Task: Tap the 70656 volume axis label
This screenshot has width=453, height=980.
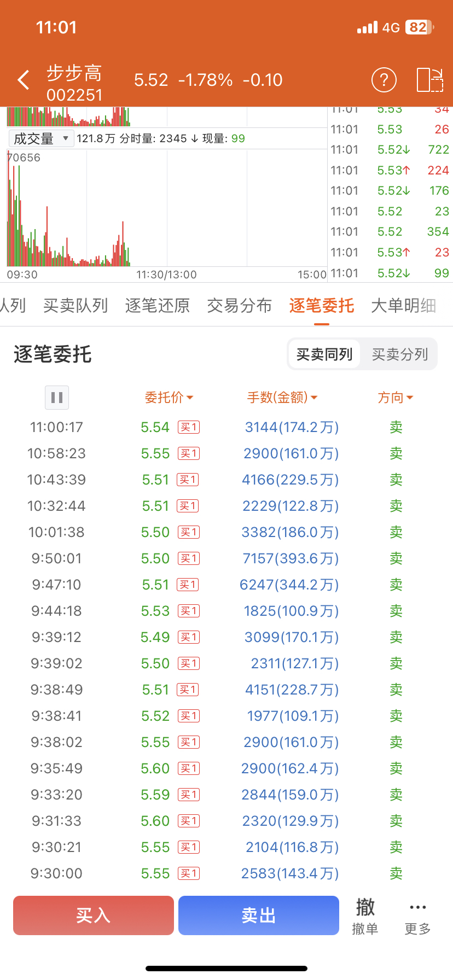Action: pyautogui.click(x=24, y=157)
